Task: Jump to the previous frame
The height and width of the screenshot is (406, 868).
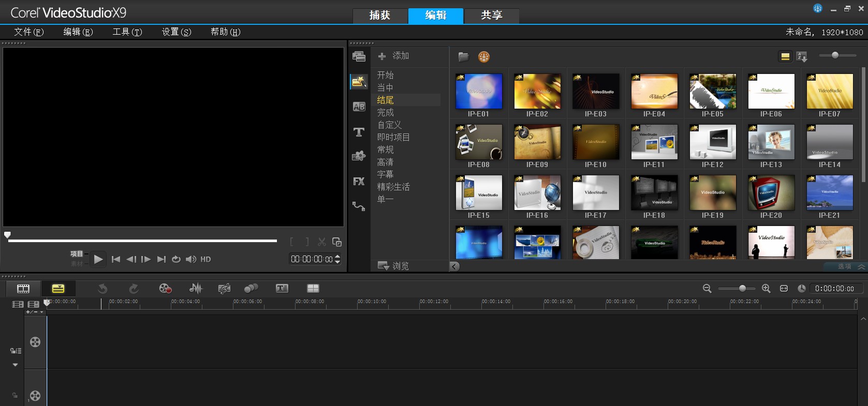Action: pyautogui.click(x=131, y=260)
